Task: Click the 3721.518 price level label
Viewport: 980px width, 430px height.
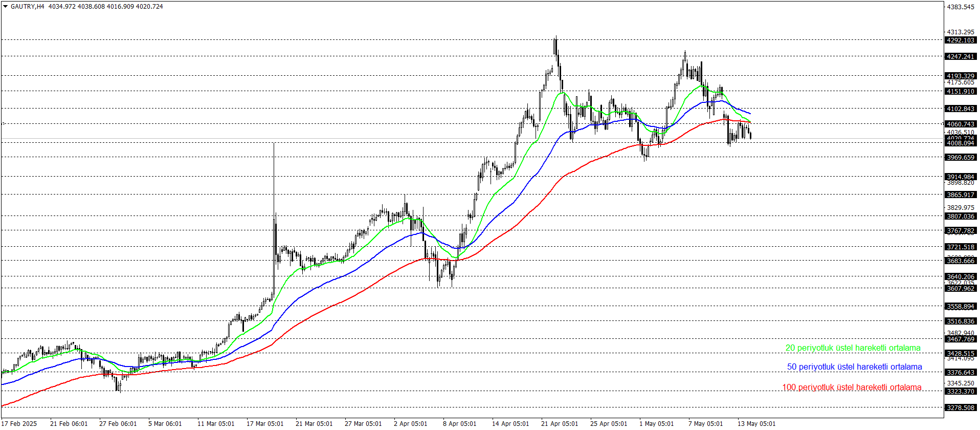Action: click(x=961, y=247)
